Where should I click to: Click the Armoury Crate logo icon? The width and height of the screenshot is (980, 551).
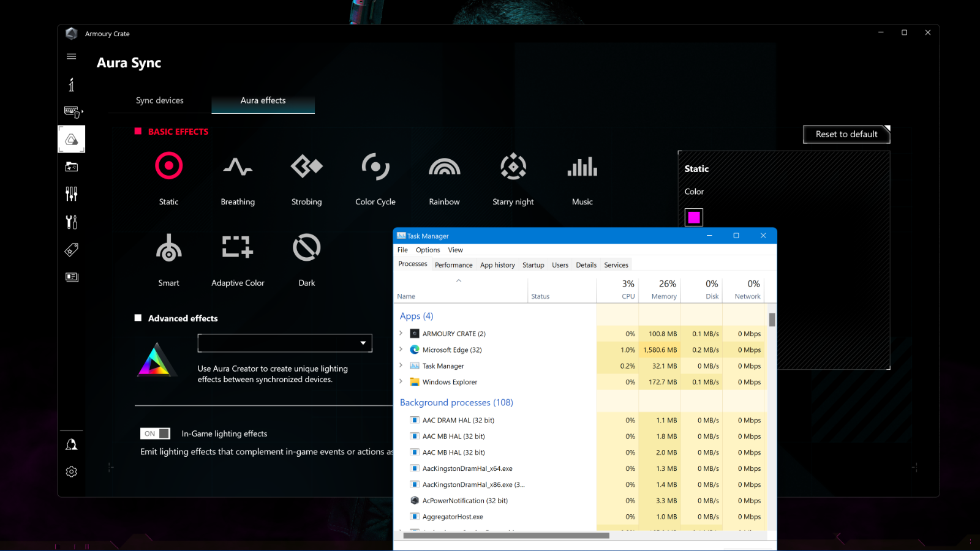point(72,34)
